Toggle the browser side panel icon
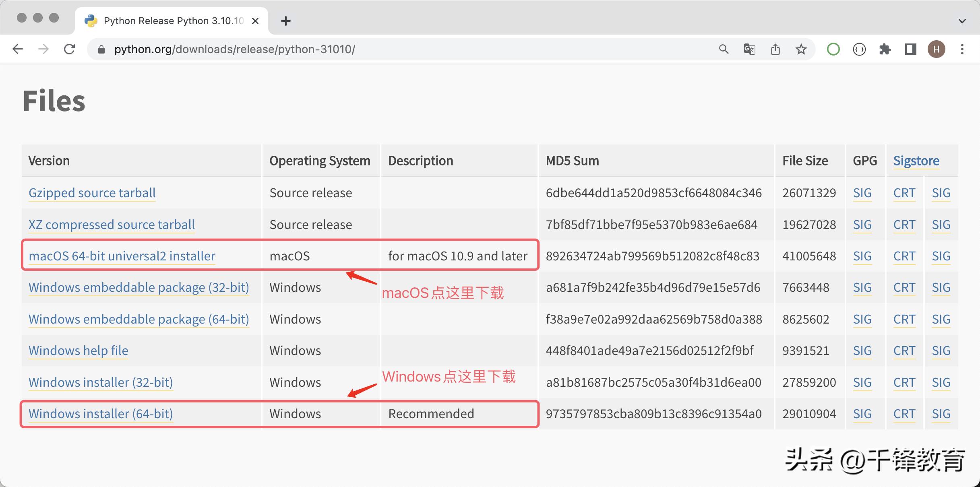Screen dimensions: 980x487 910,49
